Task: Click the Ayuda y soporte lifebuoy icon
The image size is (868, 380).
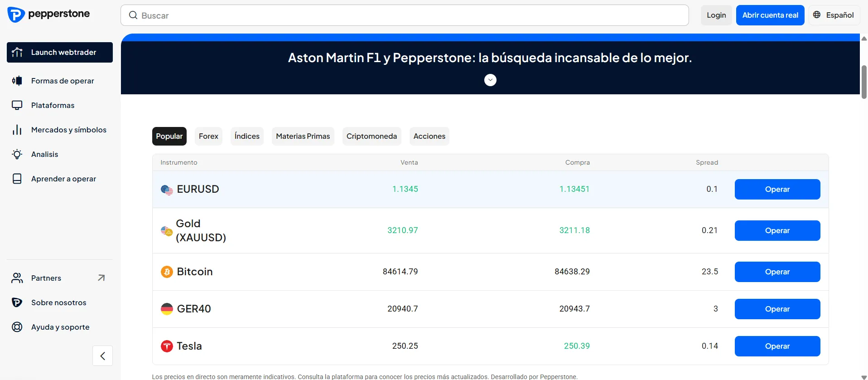Action: coord(17,327)
